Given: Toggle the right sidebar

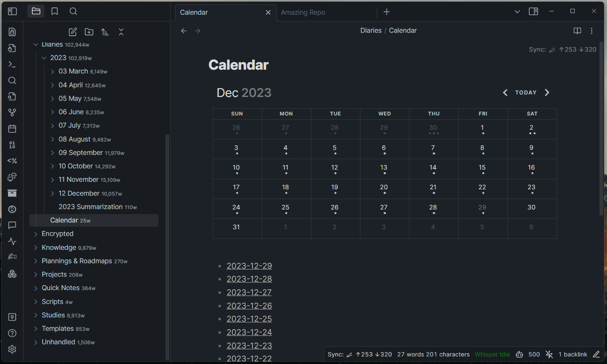Looking at the screenshot, I should (533, 11).
